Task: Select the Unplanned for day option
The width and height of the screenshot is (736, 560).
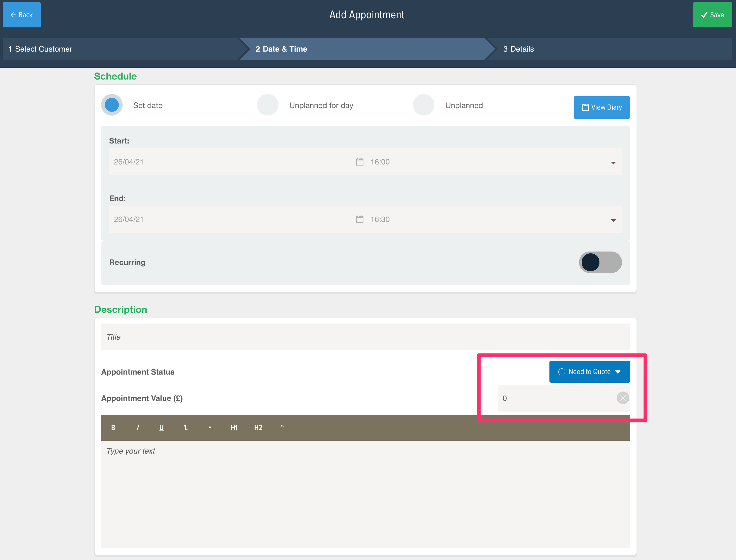Action: pyautogui.click(x=268, y=105)
